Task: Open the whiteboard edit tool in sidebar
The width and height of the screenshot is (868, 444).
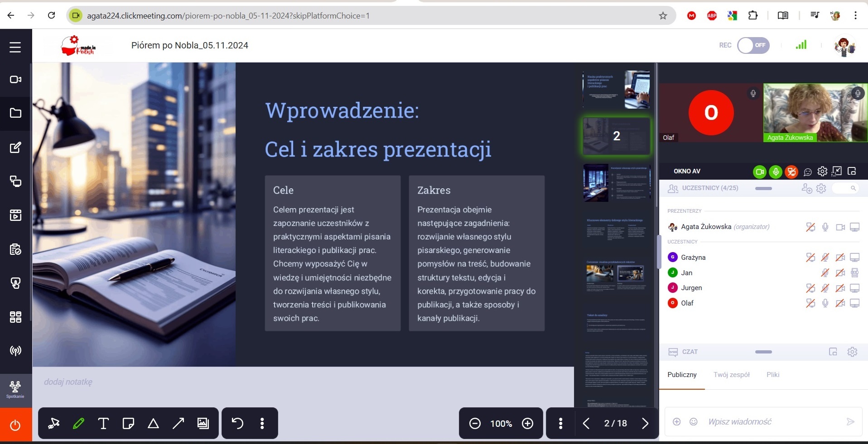Action: click(x=15, y=148)
